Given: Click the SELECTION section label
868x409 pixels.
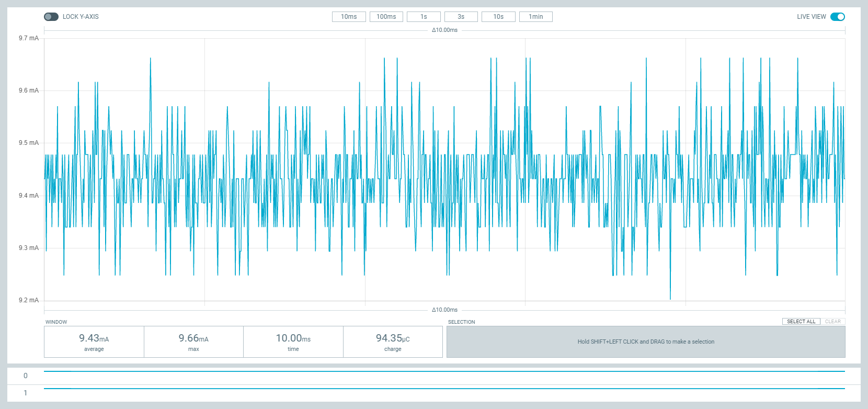Looking at the screenshot, I should pyautogui.click(x=462, y=322).
